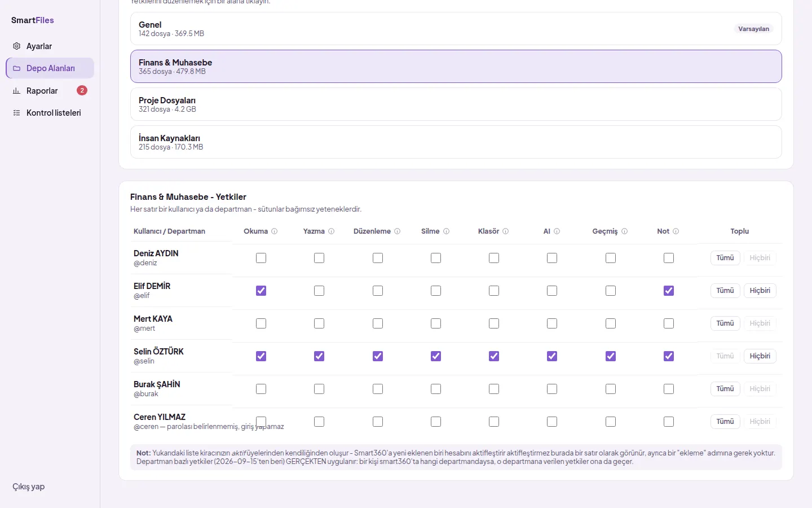Image resolution: width=812 pixels, height=508 pixels.
Task: Click the Ayarlar gear icon
Action: (16, 46)
